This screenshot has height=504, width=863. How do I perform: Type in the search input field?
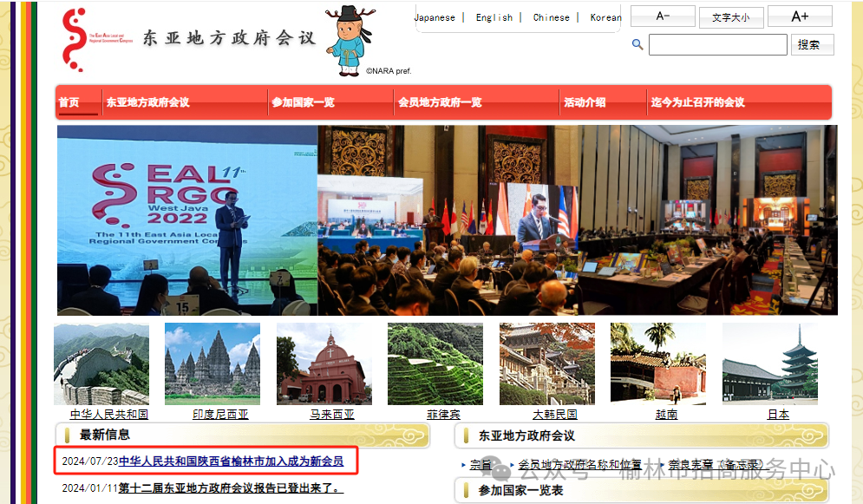click(x=717, y=45)
